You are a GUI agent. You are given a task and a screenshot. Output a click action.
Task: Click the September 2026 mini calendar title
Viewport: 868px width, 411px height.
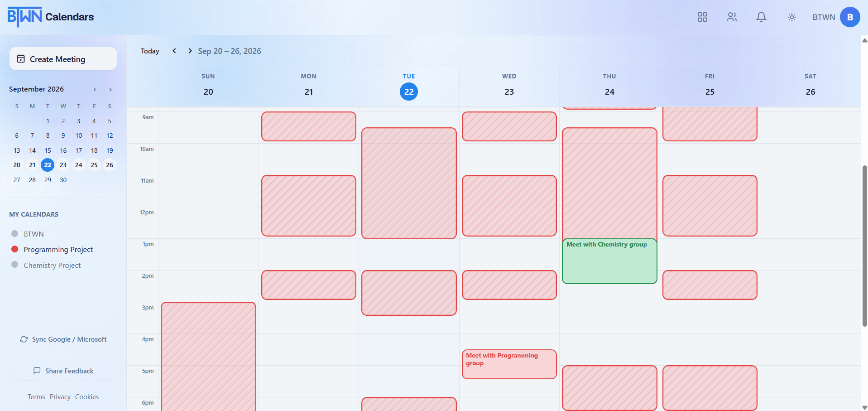coord(36,89)
